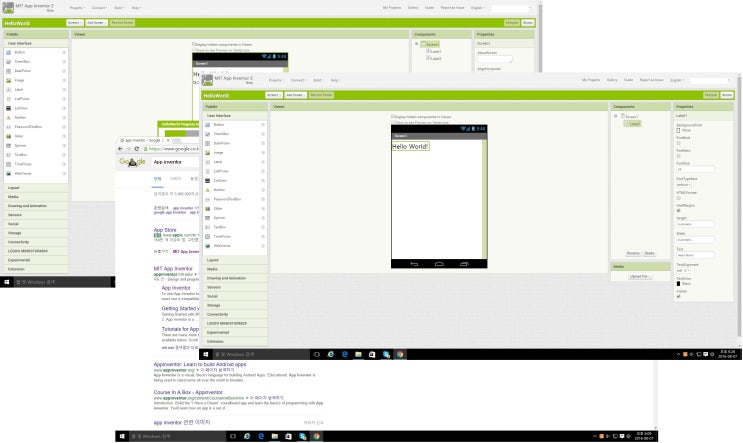
Task: Open Course In A Box Appinventor search result
Action: (x=188, y=392)
